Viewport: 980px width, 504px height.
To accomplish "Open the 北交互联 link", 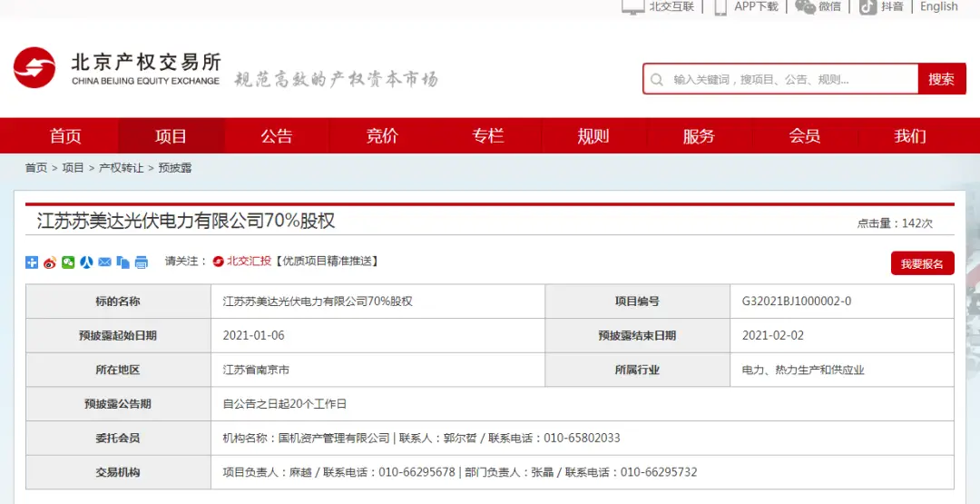I will (x=671, y=6).
